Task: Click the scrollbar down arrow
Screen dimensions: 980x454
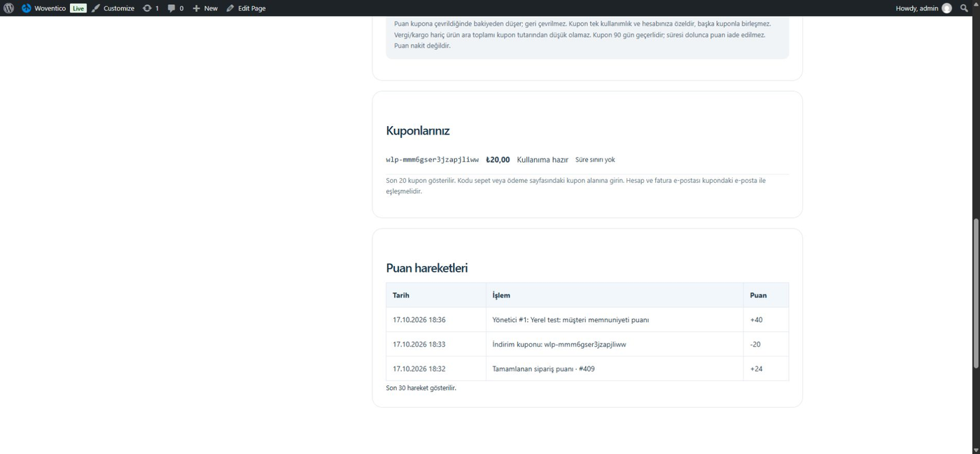Action: (x=976, y=450)
